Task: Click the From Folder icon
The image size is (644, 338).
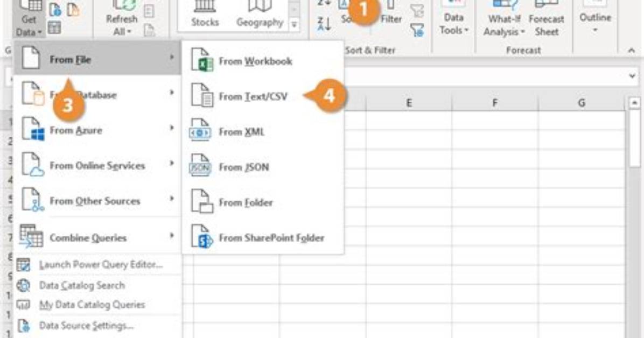Action: pyautogui.click(x=202, y=202)
